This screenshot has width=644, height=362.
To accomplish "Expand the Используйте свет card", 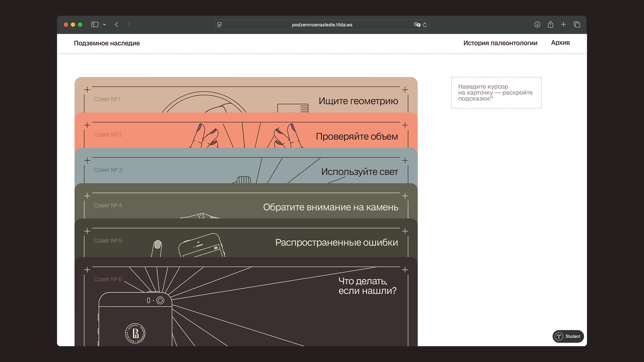I will coord(360,172).
